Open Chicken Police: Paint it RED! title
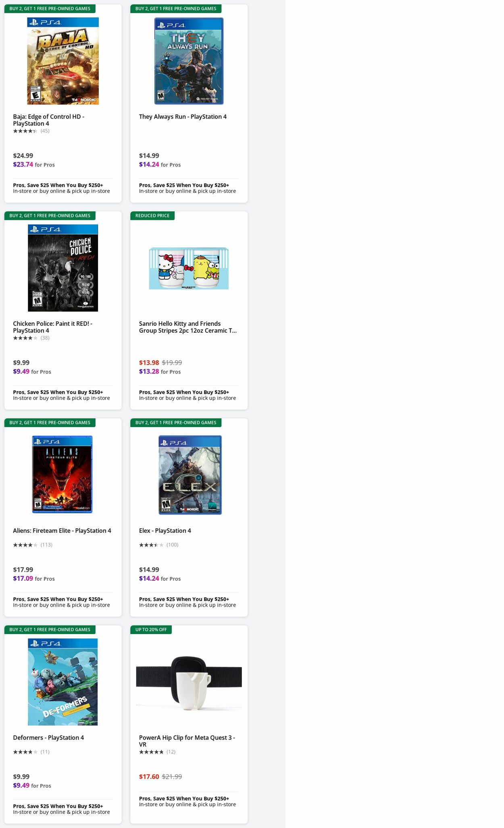This screenshot has width=504, height=828. [x=53, y=327]
